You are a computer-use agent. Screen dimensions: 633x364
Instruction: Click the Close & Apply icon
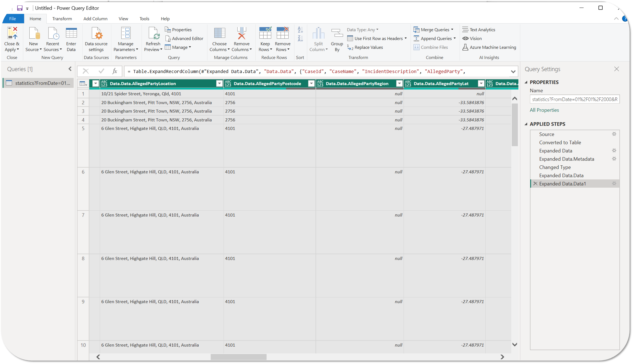(12, 34)
